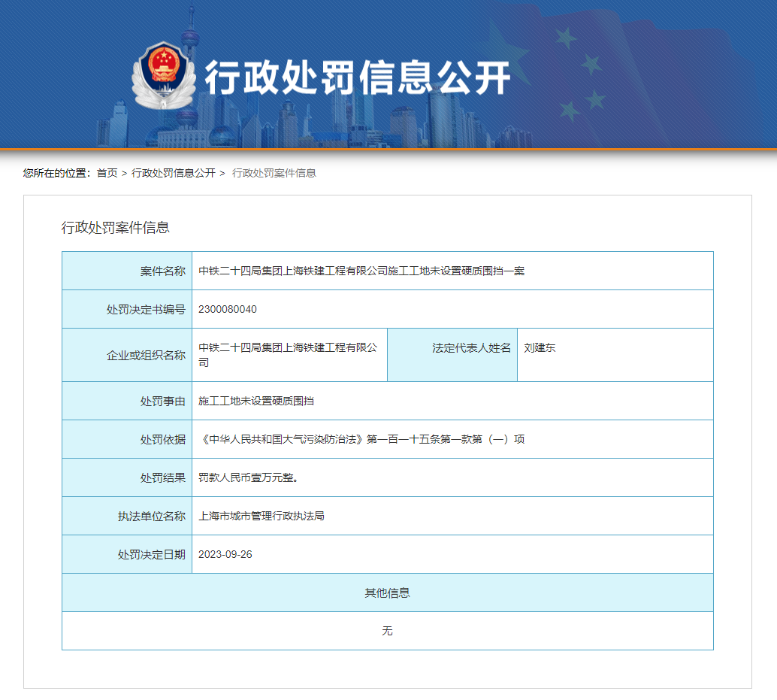Click the 无 value under 其他信息
This screenshot has width=777, height=700.
tap(388, 631)
